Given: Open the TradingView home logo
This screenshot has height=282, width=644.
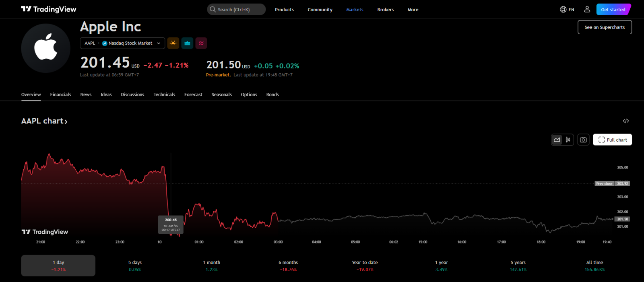Looking at the screenshot, I should (x=49, y=9).
